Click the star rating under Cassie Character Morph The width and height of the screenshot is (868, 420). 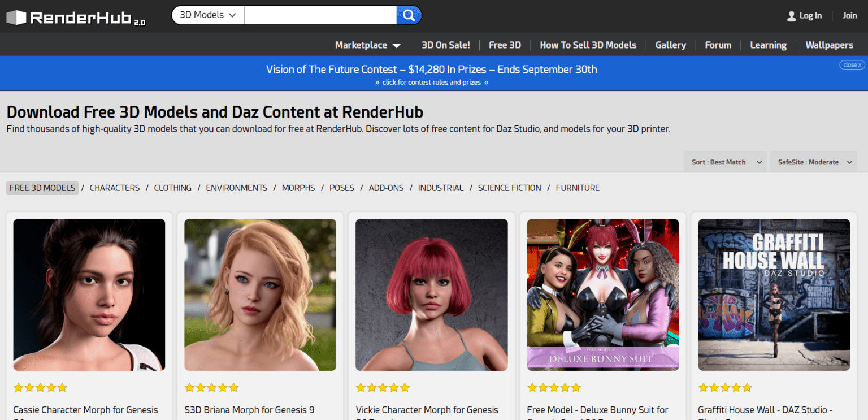(x=40, y=387)
